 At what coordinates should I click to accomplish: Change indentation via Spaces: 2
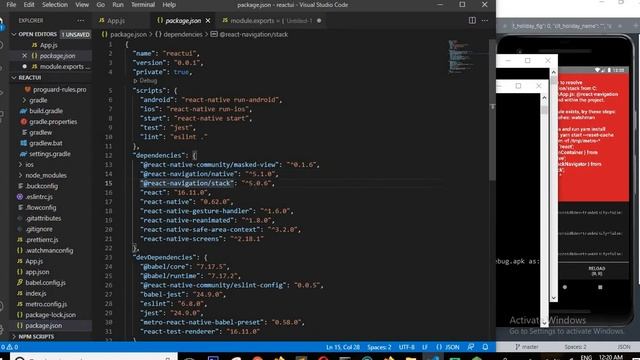379,347
